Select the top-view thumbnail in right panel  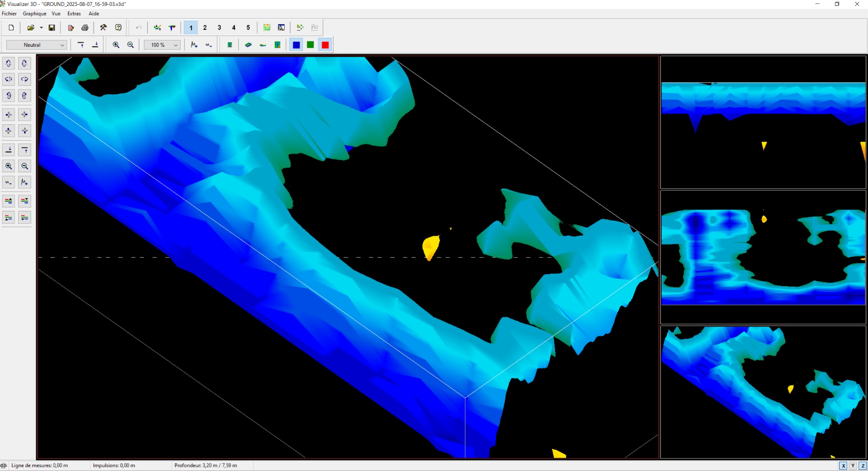(x=763, y=257)
